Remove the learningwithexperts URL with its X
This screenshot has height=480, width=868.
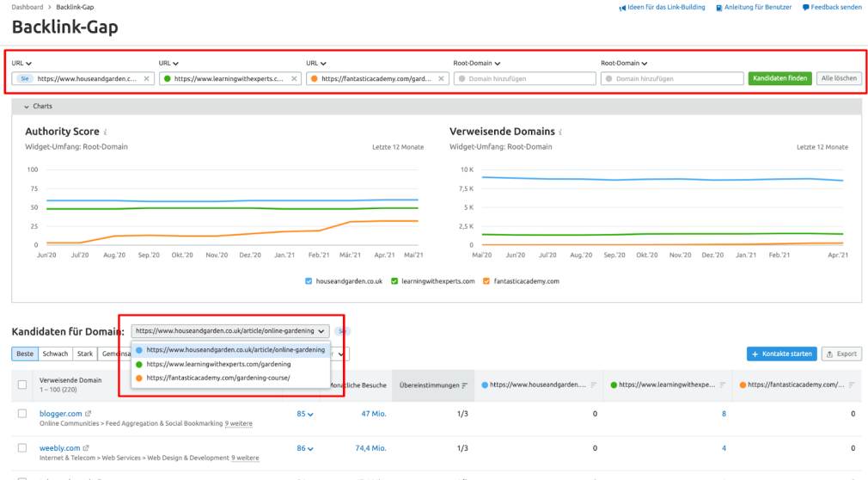pos(294,78)
